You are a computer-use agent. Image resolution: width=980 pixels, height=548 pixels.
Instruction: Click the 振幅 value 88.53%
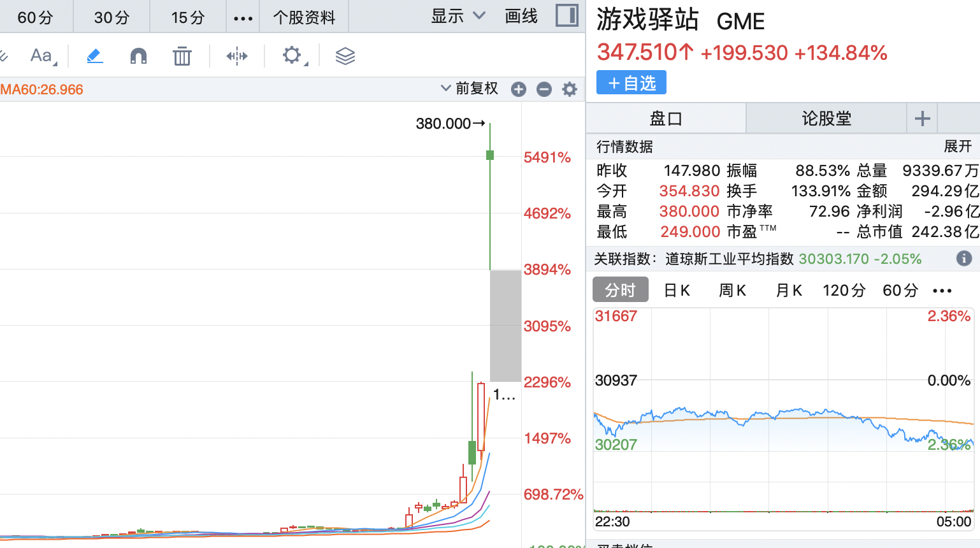click(x=823, y=170)
